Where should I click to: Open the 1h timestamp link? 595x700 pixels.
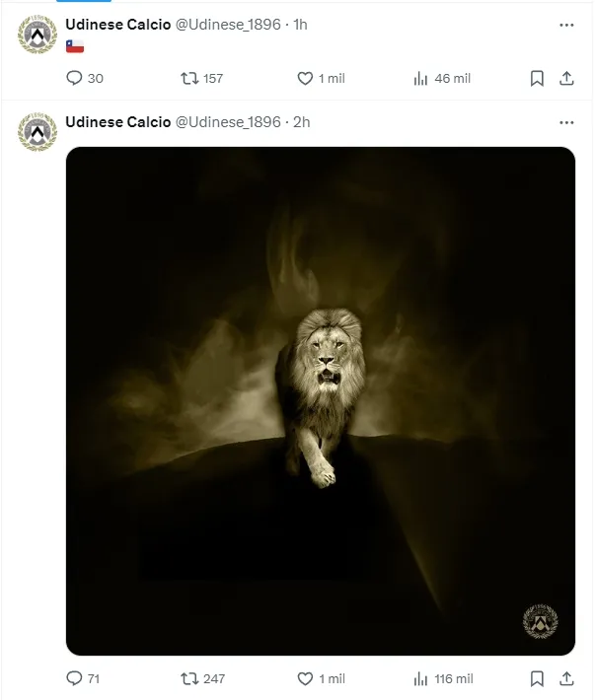[x=300, y=25]
